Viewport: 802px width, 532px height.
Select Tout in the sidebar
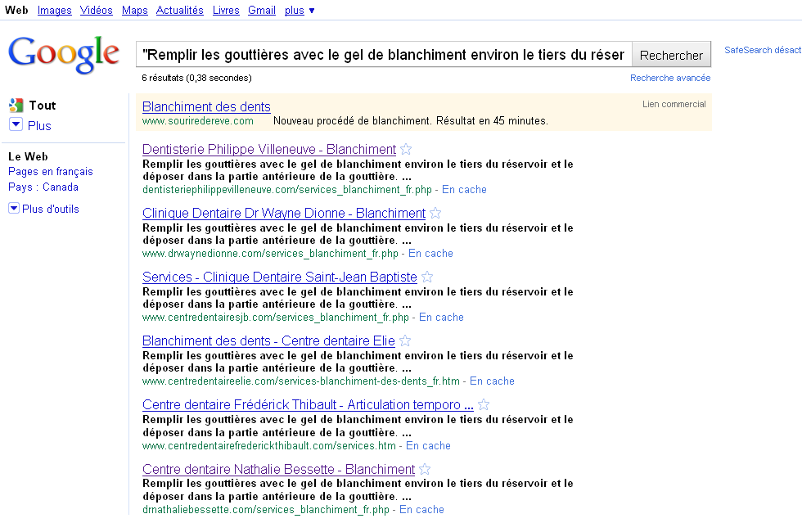(x=43, y=106)
